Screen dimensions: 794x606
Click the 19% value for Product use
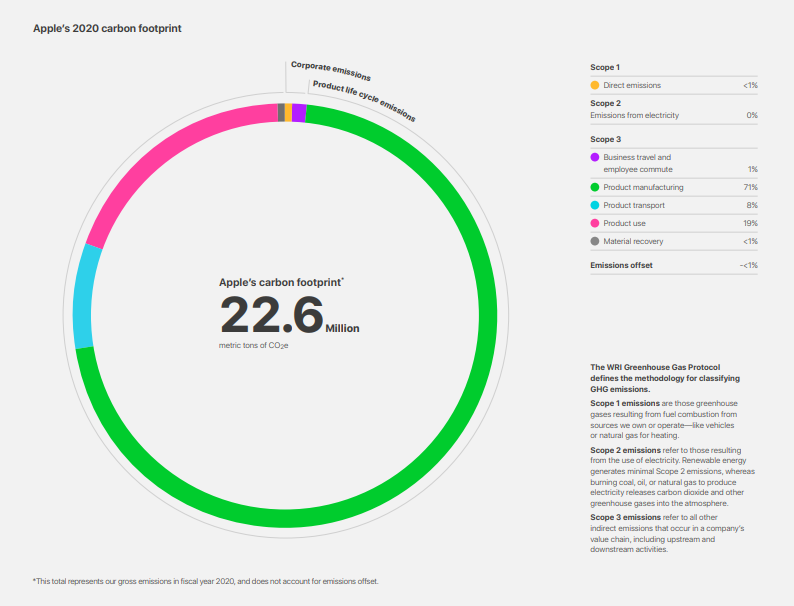click(x=750, y=223)
